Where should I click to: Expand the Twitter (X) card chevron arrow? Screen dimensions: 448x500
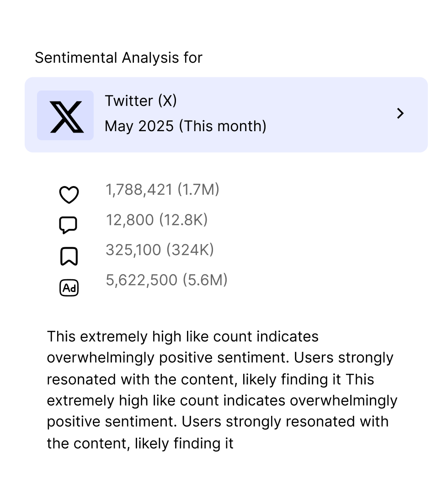click(x=400, y=113)
